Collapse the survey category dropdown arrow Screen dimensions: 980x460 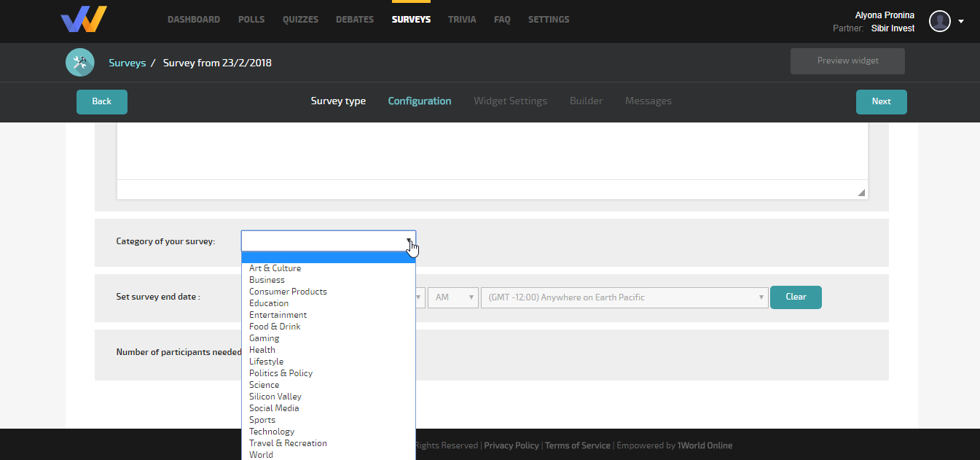[409, 241]
